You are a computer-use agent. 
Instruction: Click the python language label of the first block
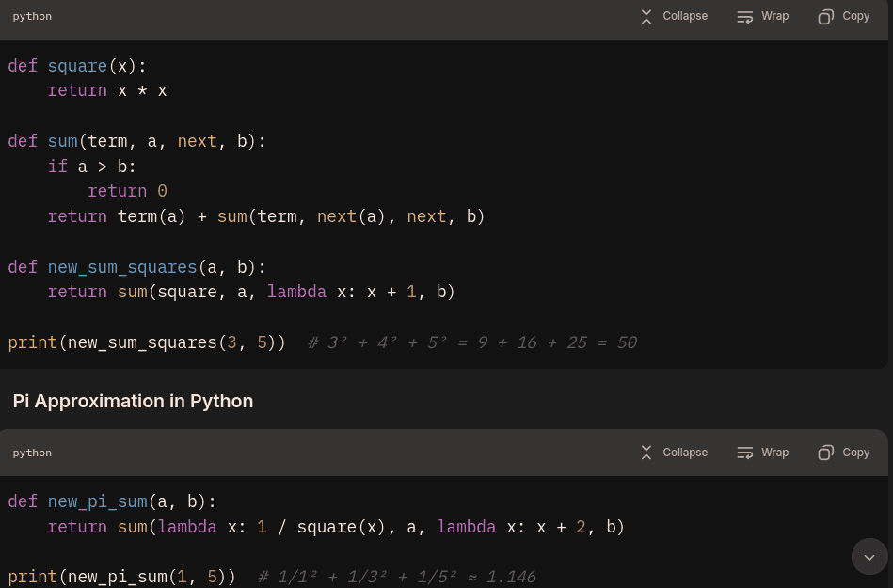32,17
